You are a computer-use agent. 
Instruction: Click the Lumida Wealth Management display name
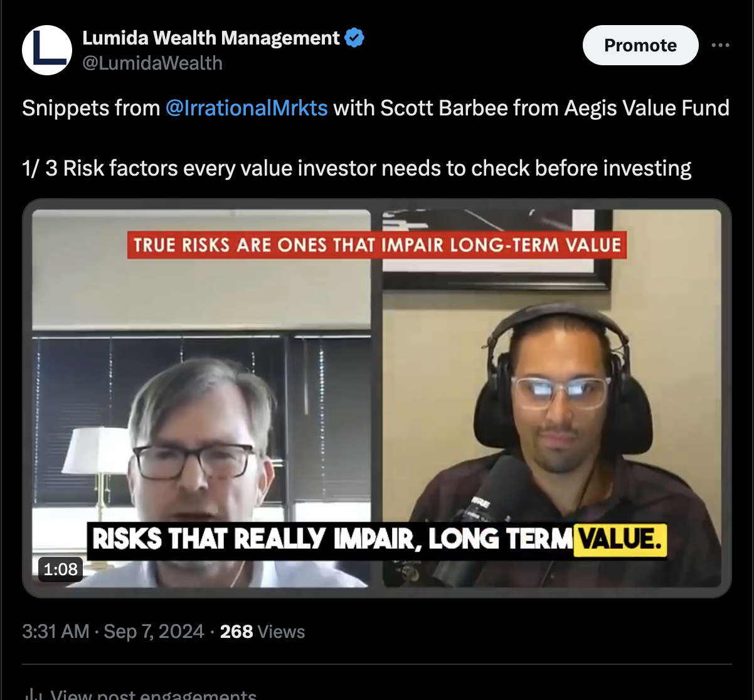point(211,38)
